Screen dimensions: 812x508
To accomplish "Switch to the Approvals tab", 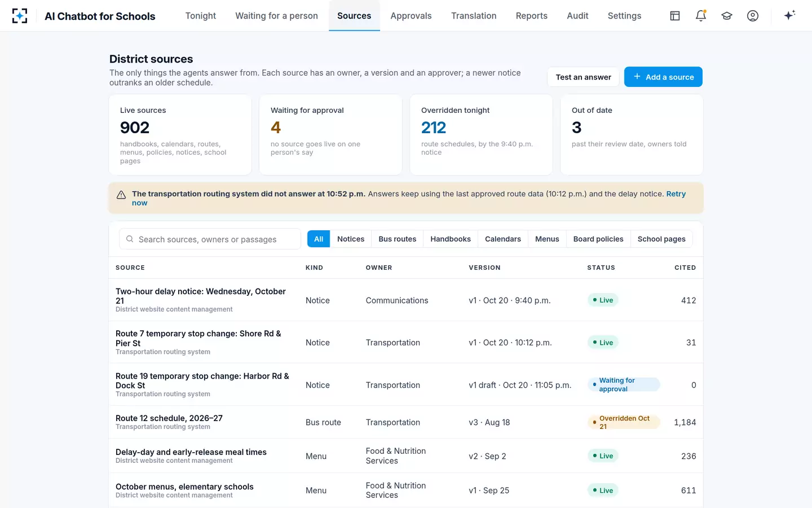I will [411, 16].
